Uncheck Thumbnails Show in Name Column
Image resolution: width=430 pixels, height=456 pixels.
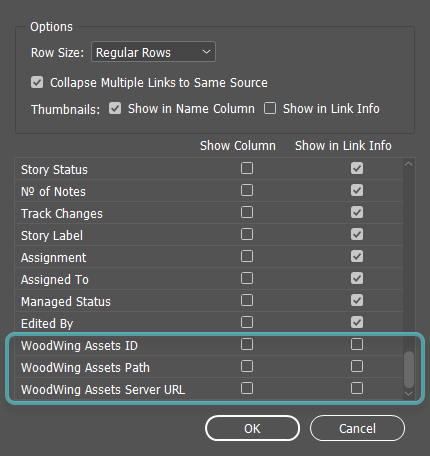coord(115,108)
